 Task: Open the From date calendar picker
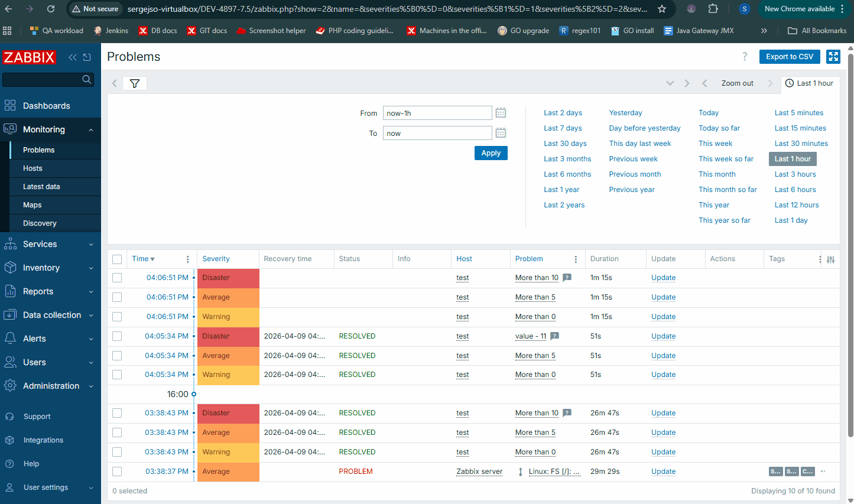click(x=501, y=113)
